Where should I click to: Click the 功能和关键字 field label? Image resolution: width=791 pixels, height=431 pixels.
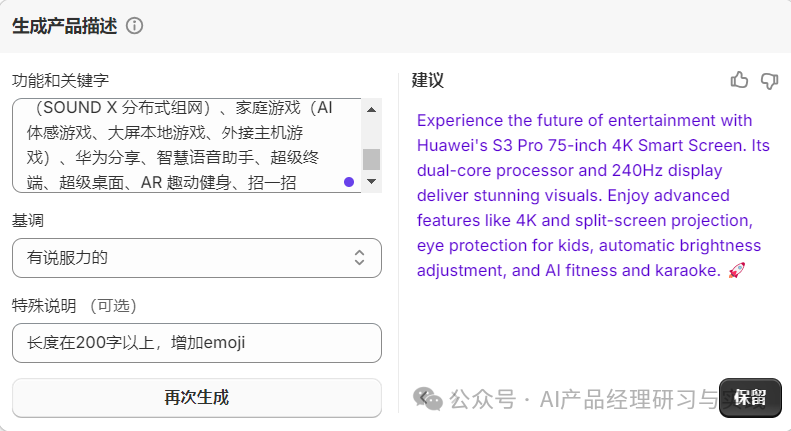(x=59, y=80)
